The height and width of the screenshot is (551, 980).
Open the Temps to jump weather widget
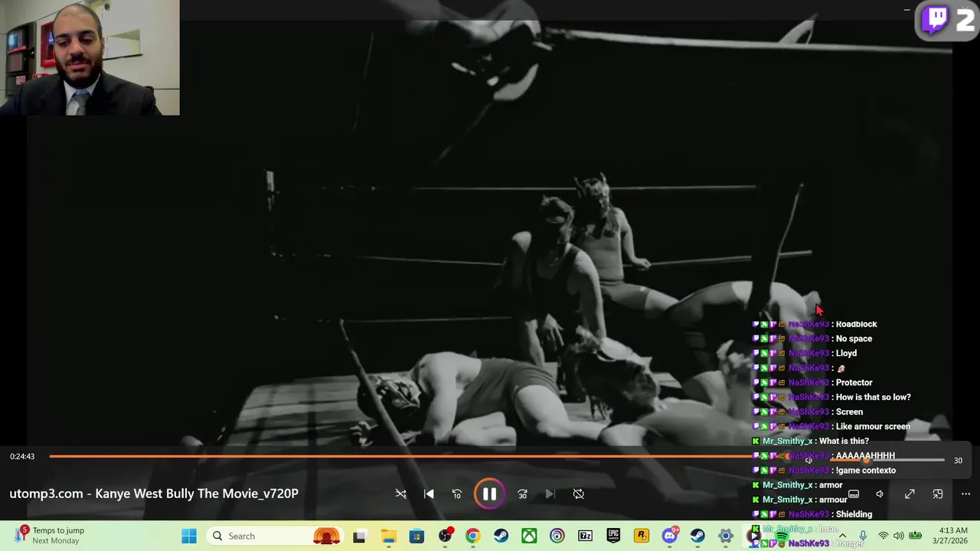(x=50, y=536)
